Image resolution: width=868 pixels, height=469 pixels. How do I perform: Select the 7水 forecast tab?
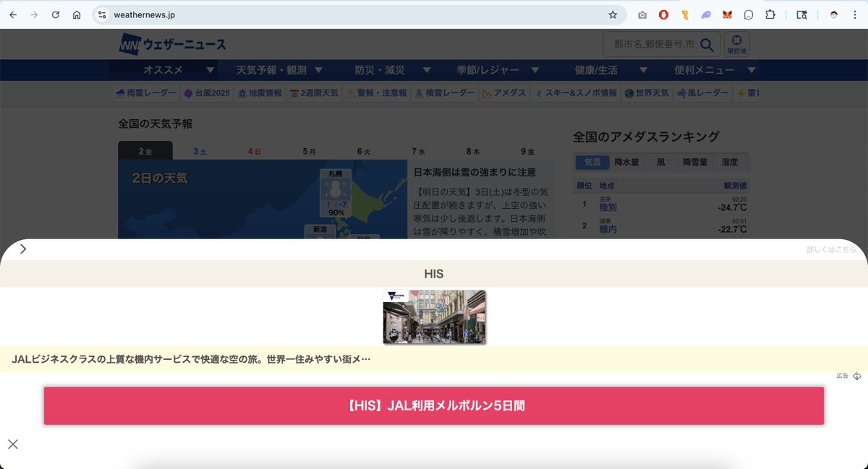tap(418, 151)
